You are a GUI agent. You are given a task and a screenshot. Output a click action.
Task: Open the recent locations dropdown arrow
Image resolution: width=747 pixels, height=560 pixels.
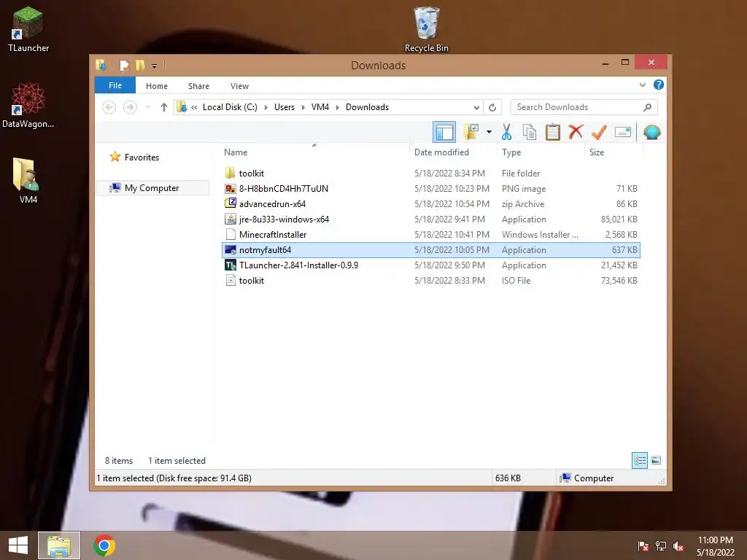pyautogui.click(x=147, y=107)
